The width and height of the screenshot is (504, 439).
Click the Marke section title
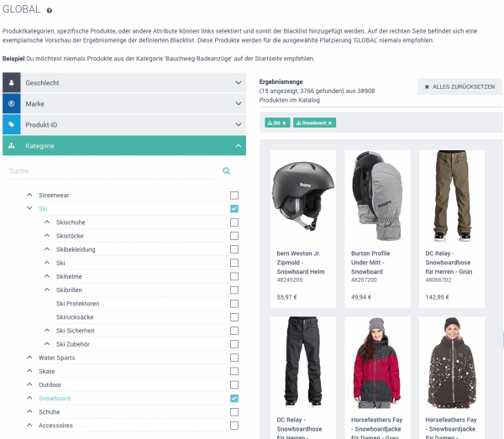(x=35, y=104)
